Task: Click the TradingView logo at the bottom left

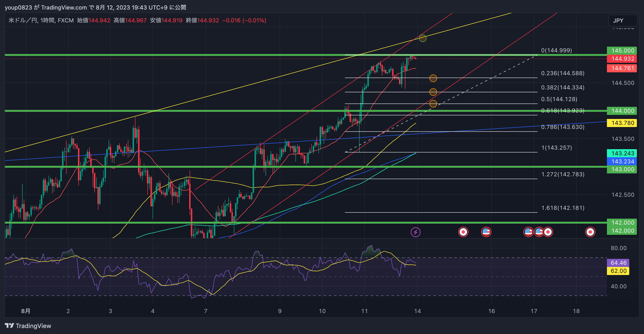Action: [x=28, y=326]
